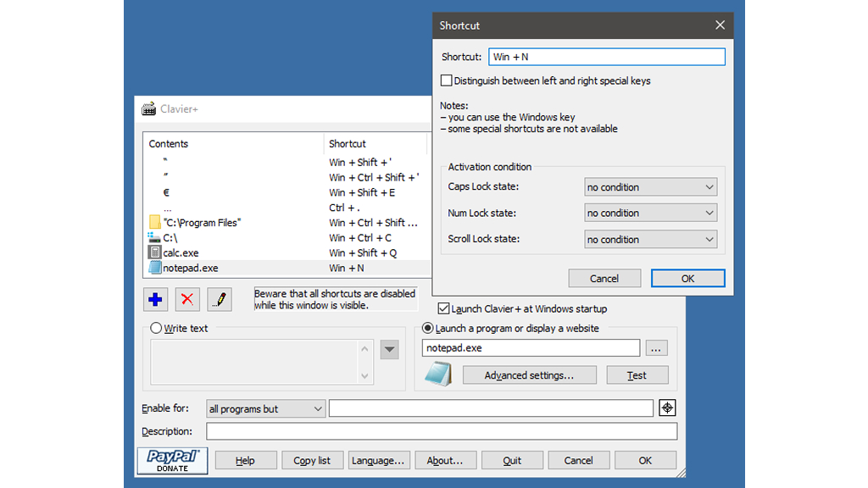Open the "all programs but" dropdown
Viewport: 868px width, 488px height.
266,409
